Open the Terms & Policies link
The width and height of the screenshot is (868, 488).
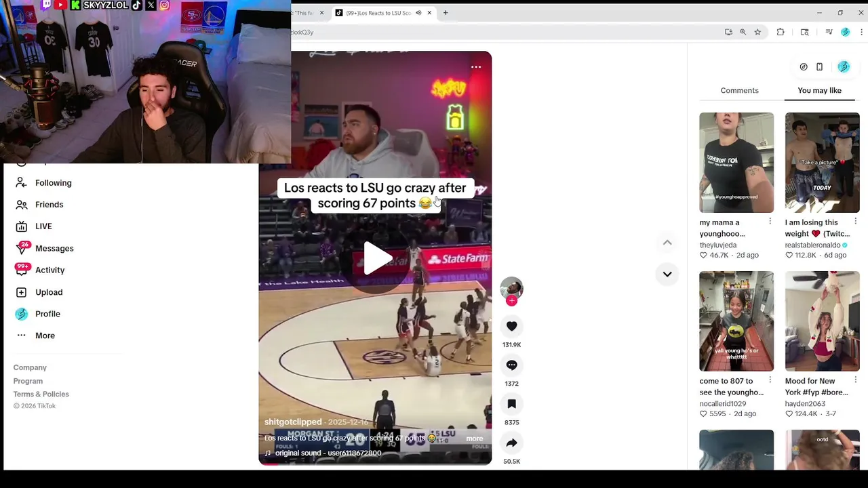(41, 394)
